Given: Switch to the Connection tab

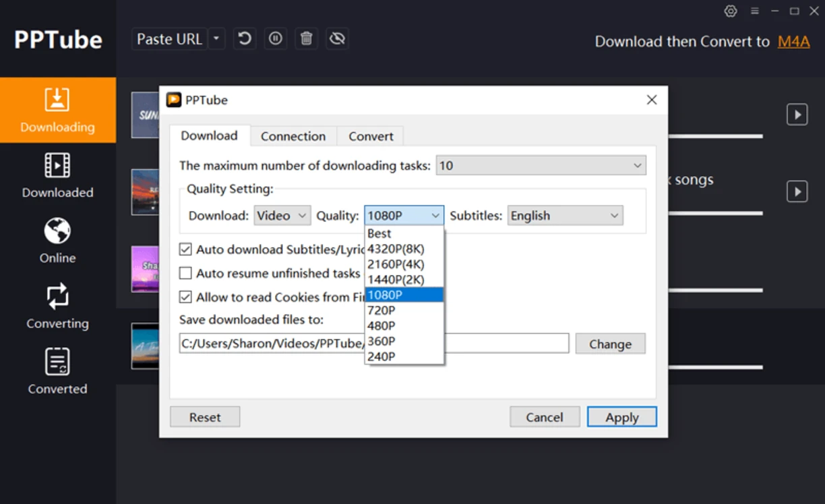Looking at the screenshot, I should [x=293, y=136].
